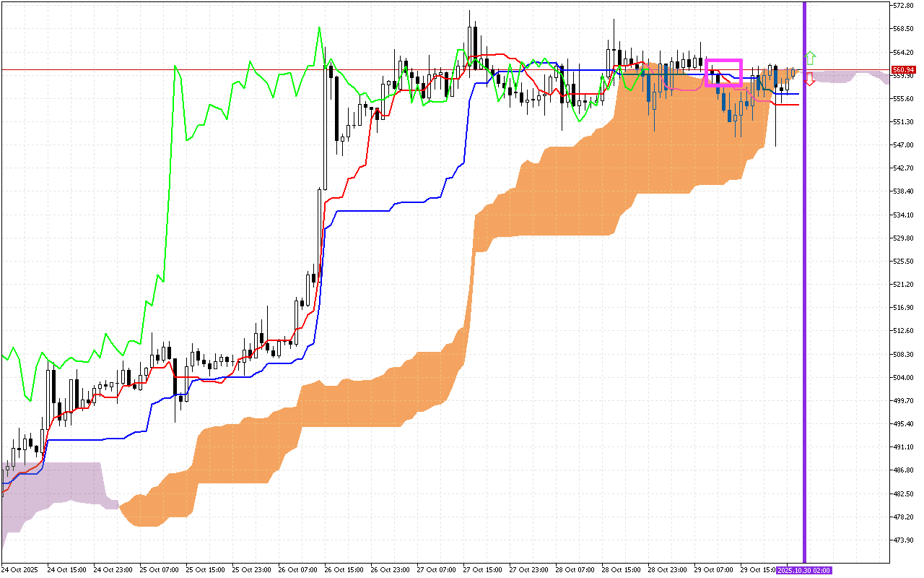The width and height of the screenshot is (924, 578).
Task: Click the 24 Oct 2025 time label
Action: pyautogui.click(x=21, y=570)
